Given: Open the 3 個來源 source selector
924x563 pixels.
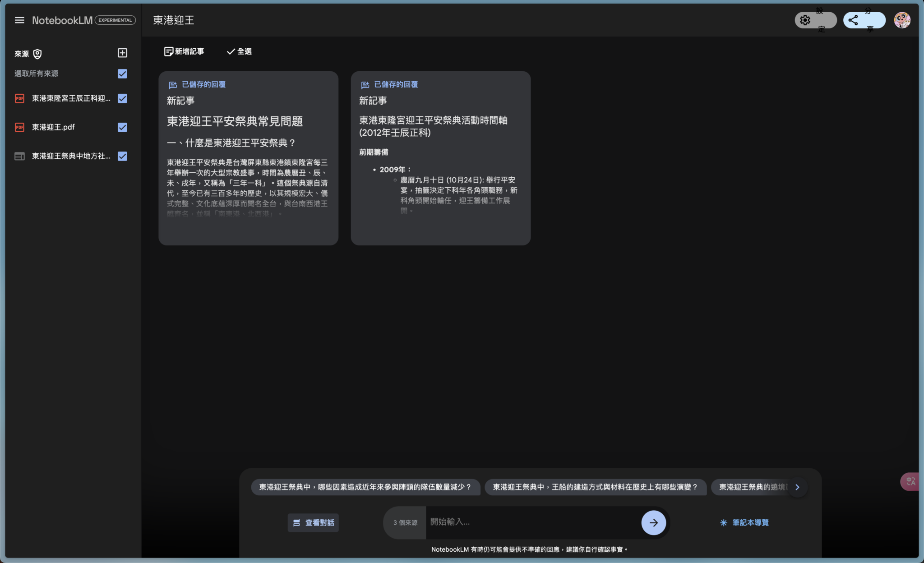Looking at the screenshot, I should (404, 522).
